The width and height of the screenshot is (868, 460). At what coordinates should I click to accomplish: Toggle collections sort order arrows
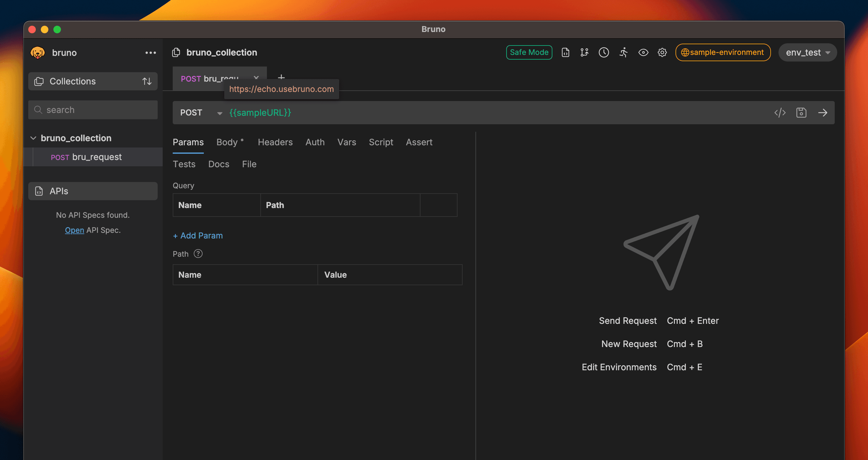147,81
